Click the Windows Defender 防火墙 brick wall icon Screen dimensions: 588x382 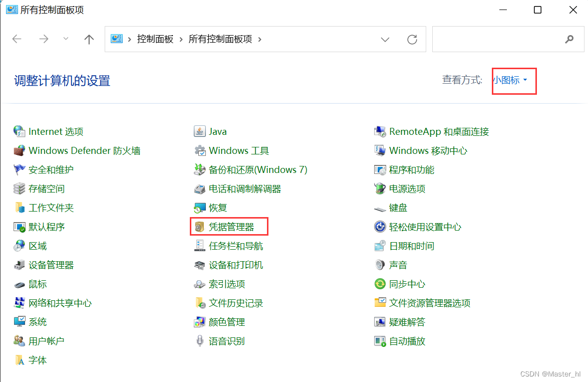pos(19,150)
